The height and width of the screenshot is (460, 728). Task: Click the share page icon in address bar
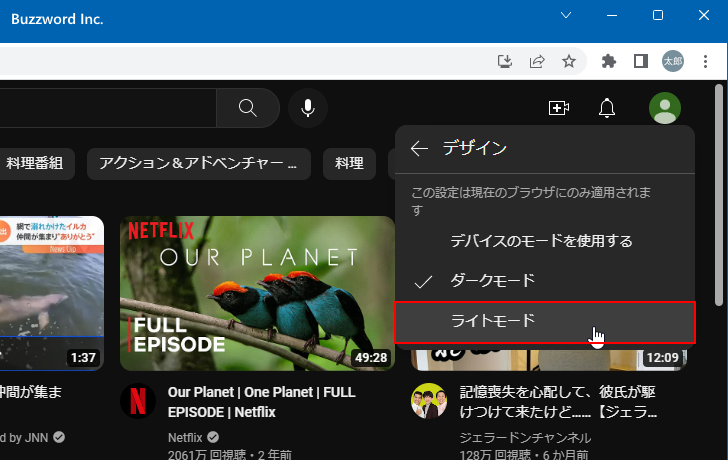point(537,61)
